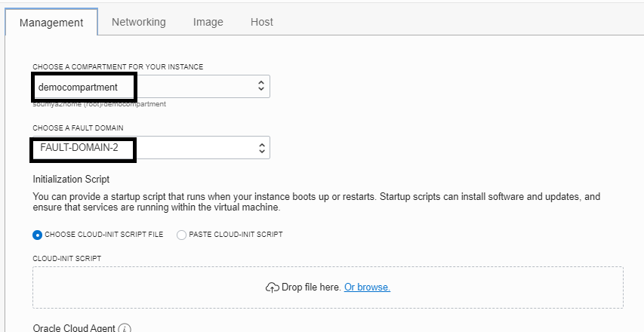Click the Paste Cloud-Init Script label text
The width and height of the screenshot is (644, 332).
[x=236, y=235]
